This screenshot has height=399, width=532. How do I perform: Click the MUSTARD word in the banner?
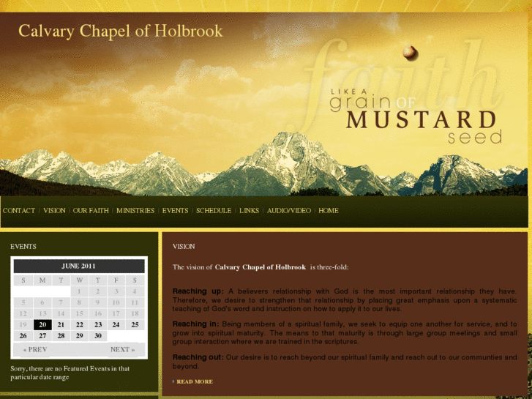pos(422,119)
